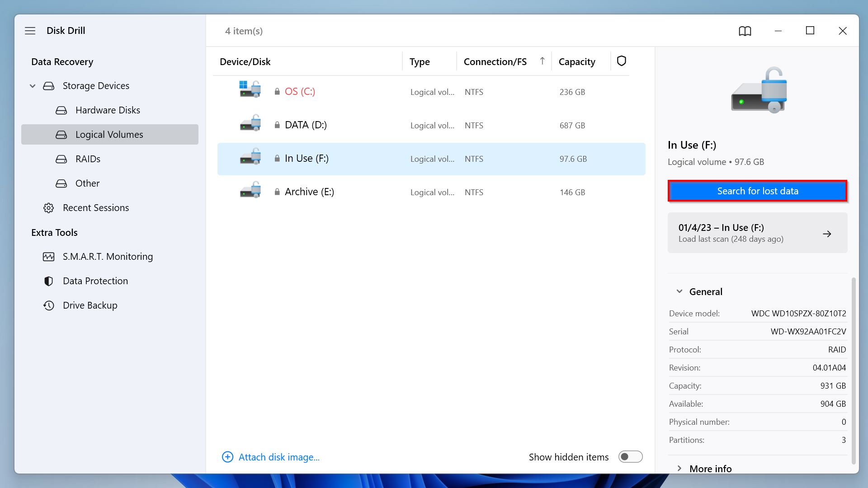Click the Data Protection menu item
The image size is (868, 488).
pos(95,281)
